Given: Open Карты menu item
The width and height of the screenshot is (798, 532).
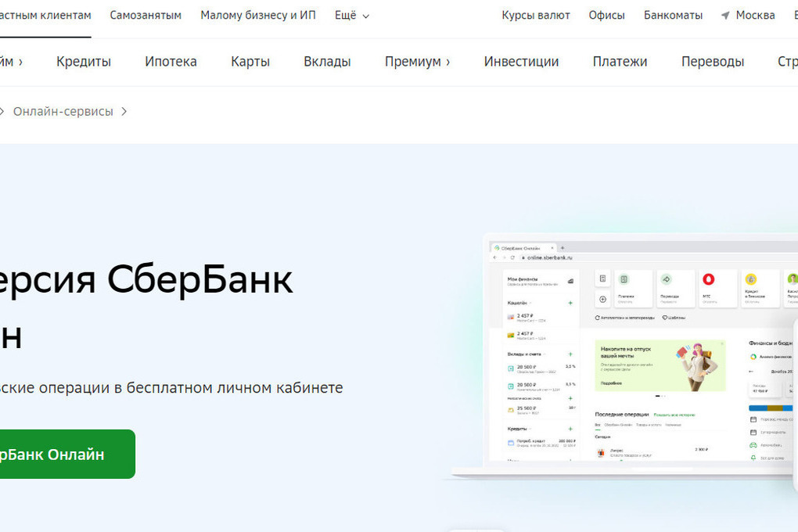Looking at the screenshot, I should (x=250, y=62).
